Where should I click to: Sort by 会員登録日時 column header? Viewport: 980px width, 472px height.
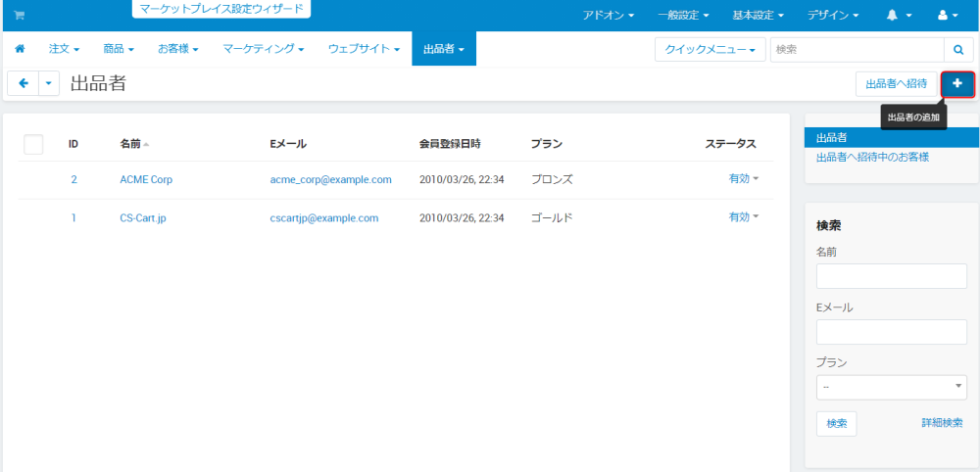450,144
